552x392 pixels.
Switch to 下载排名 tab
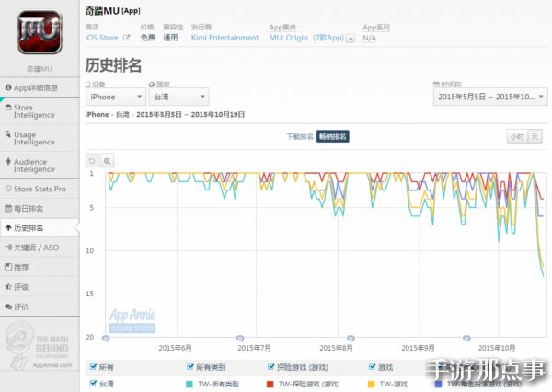(x=299, y=136)
